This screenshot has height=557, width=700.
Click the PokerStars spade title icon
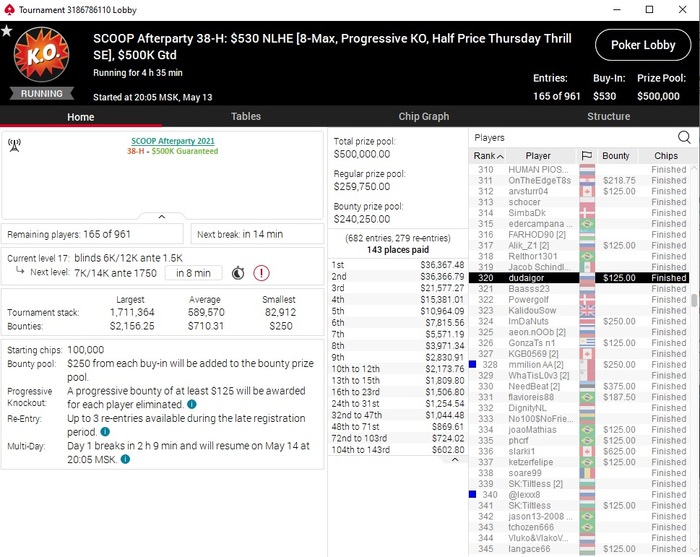(x=9, y=9)
